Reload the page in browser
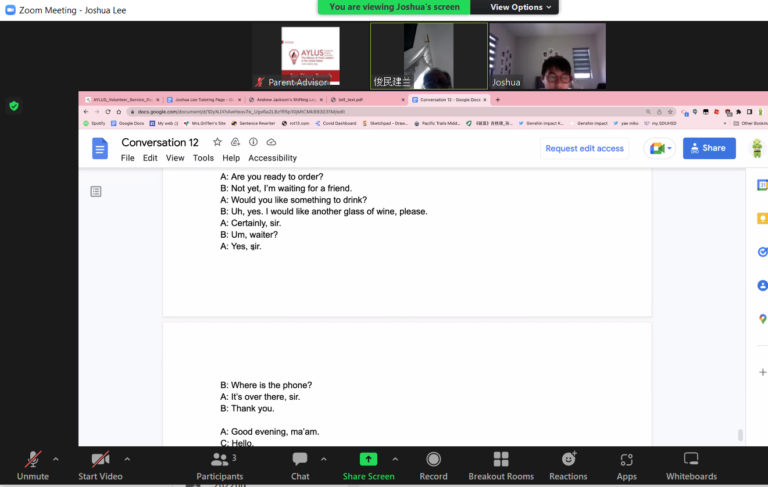The image size is (768, 487). (108, 112)
